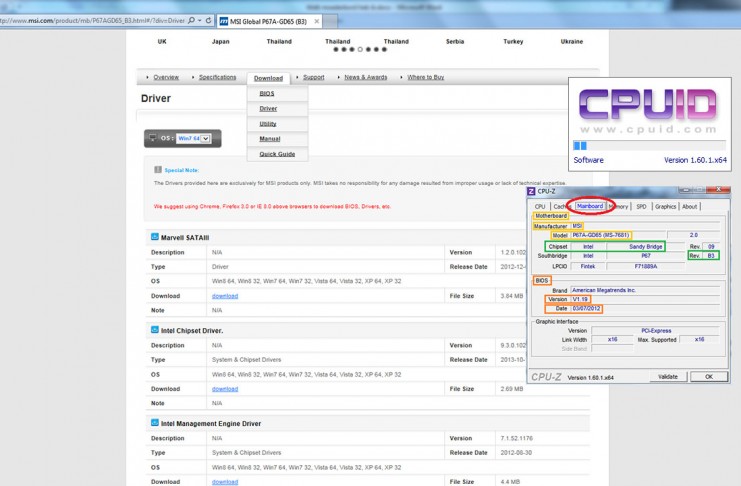
Task: Click the Version 1.60.1.x64 text in CPUID splash
Action: click(x=695, y=160)
